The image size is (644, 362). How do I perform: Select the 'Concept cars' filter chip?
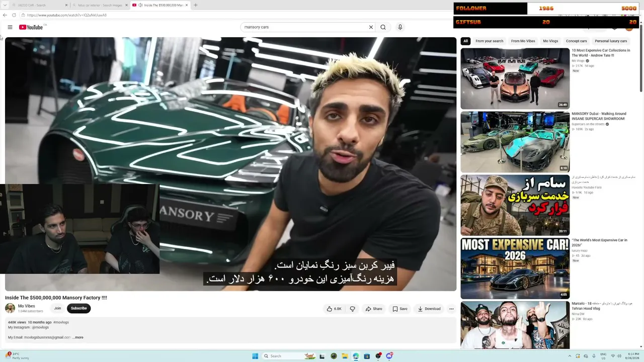pos(576,41)
